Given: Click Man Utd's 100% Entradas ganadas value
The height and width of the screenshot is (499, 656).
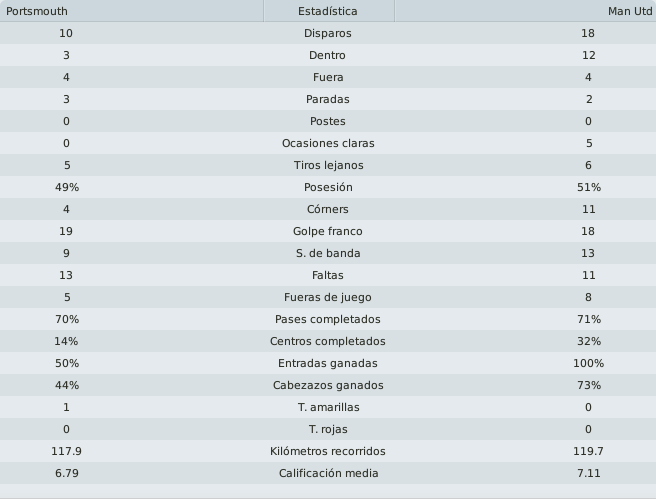Looking at the screenshot, I should 588,363.
